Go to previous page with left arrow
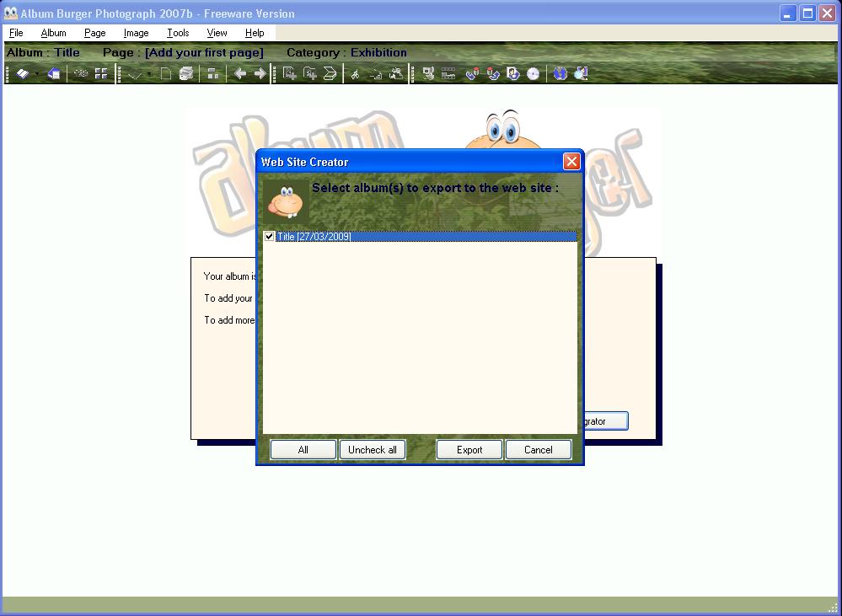The width and height of the screenshot is (842, 616). point(240,73)
